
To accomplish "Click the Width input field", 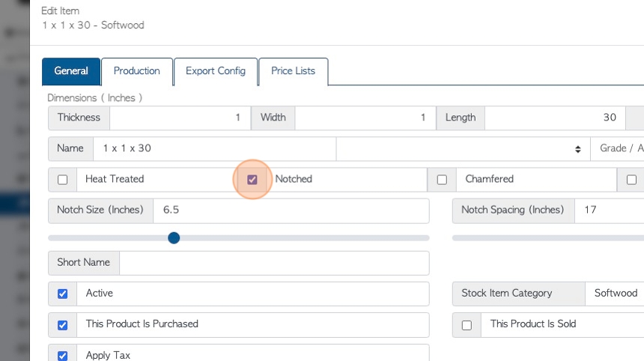I will (365, 118).
